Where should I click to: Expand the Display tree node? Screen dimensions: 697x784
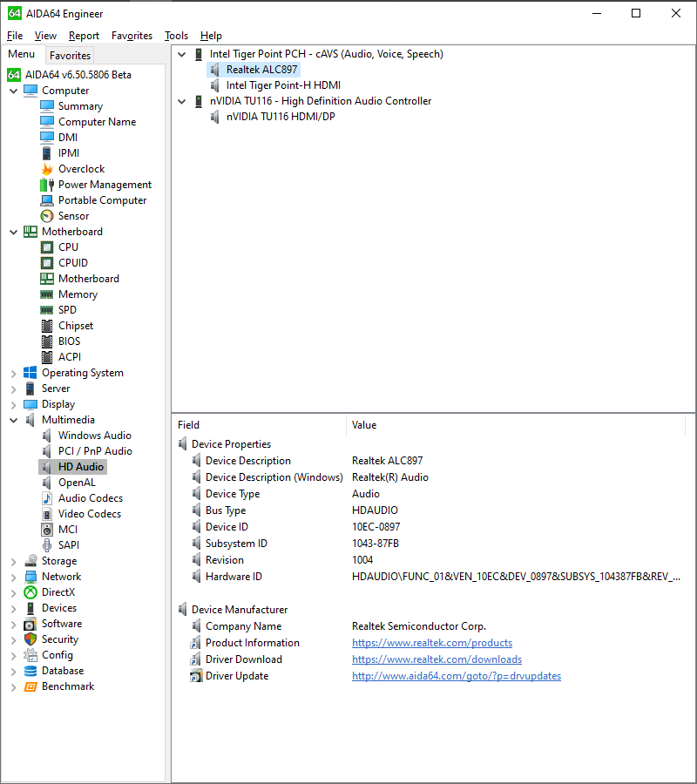pos(13,404)
